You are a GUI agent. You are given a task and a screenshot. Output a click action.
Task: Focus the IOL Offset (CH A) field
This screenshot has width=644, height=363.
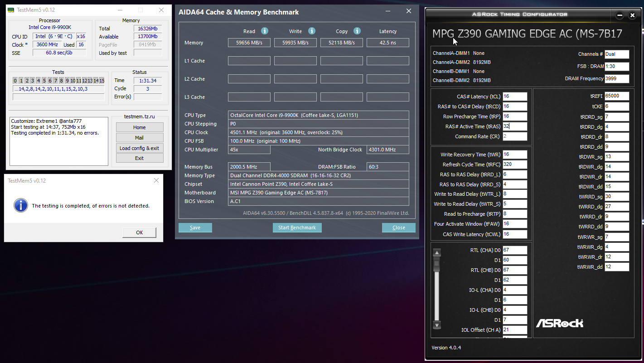coord(515,330)
